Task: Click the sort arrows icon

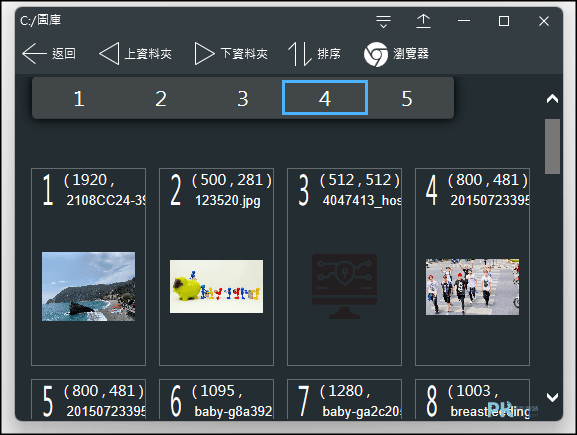Action: point(300,54)
